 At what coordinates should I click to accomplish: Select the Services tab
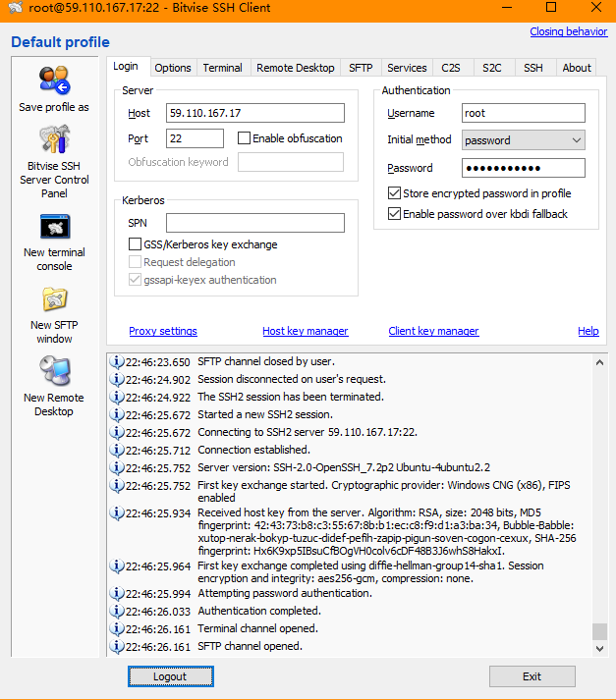coord(407,68)
